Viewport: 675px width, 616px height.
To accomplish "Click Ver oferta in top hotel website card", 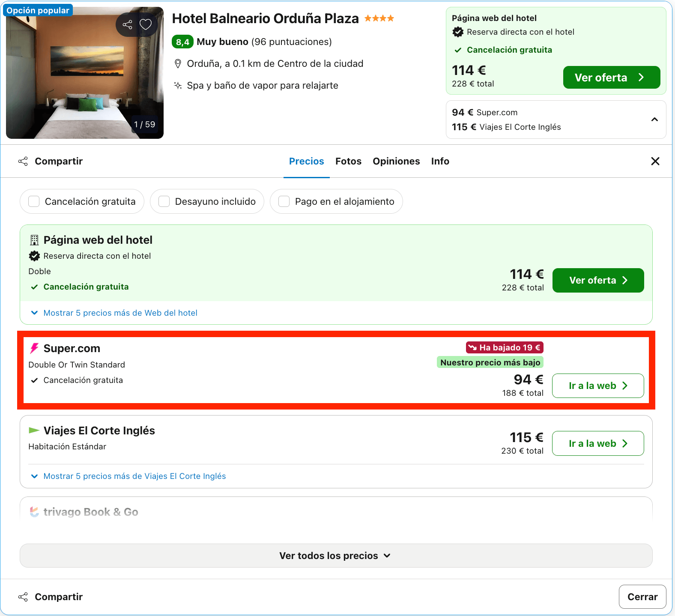I will coord(612,78).
